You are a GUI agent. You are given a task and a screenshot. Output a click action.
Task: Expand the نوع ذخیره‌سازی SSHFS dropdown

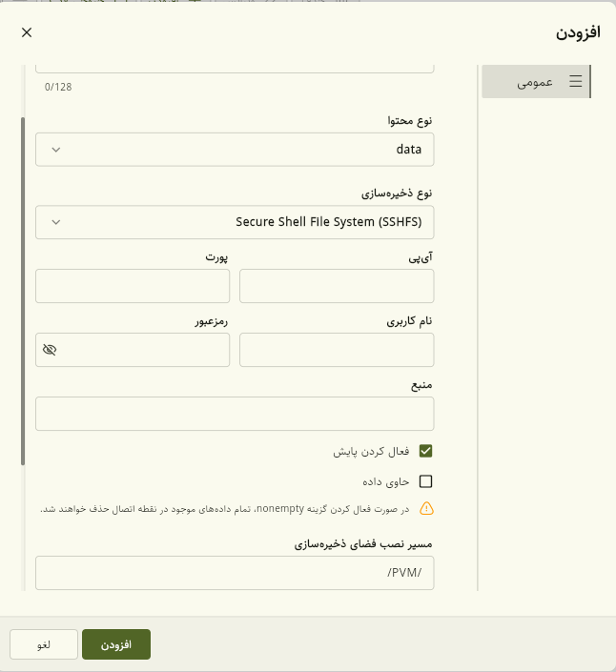(235, 222)
